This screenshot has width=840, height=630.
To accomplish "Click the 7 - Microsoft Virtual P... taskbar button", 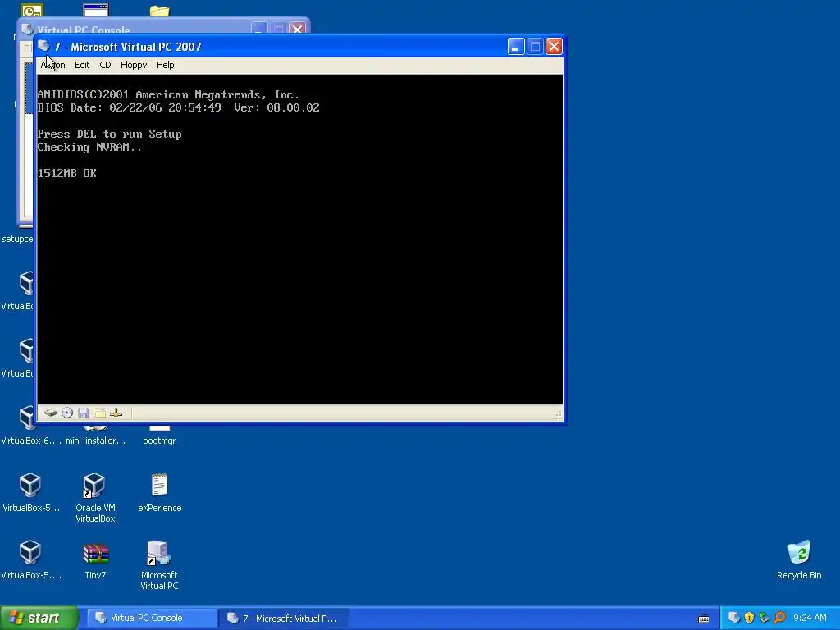I will pyautogui.click(x=284, y=618).
